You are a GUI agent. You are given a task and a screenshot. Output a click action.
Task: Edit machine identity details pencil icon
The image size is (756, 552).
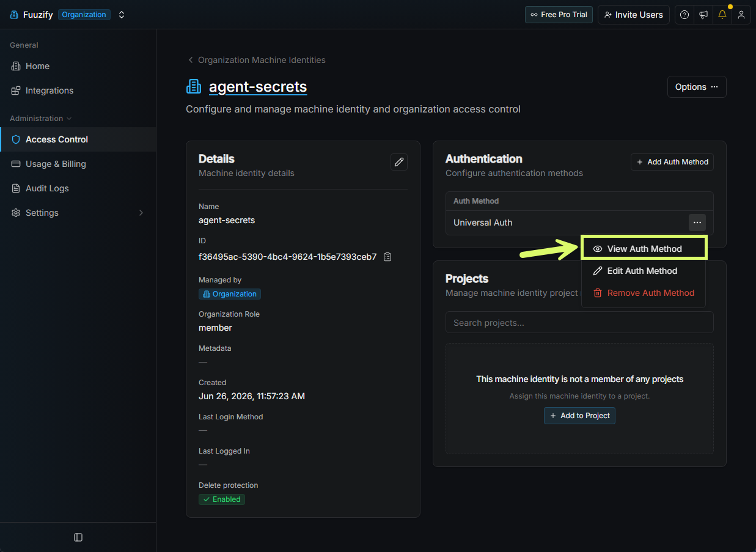tap(399, 162)
